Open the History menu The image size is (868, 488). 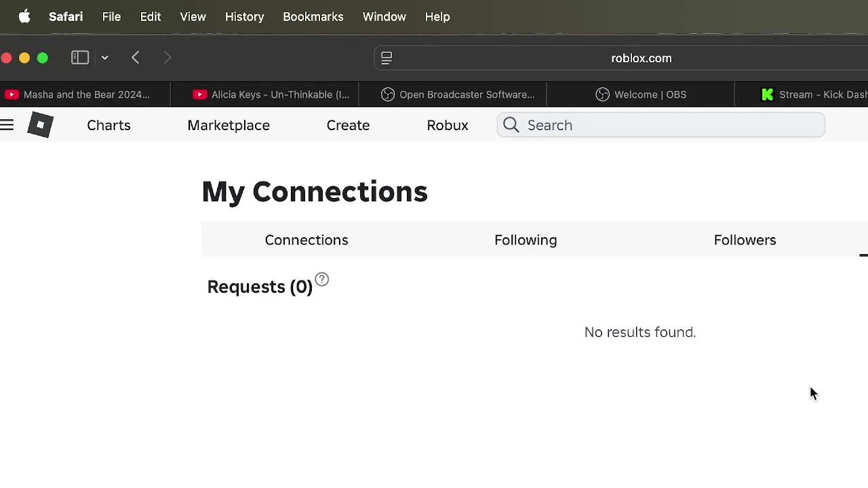tap(245, 16)
